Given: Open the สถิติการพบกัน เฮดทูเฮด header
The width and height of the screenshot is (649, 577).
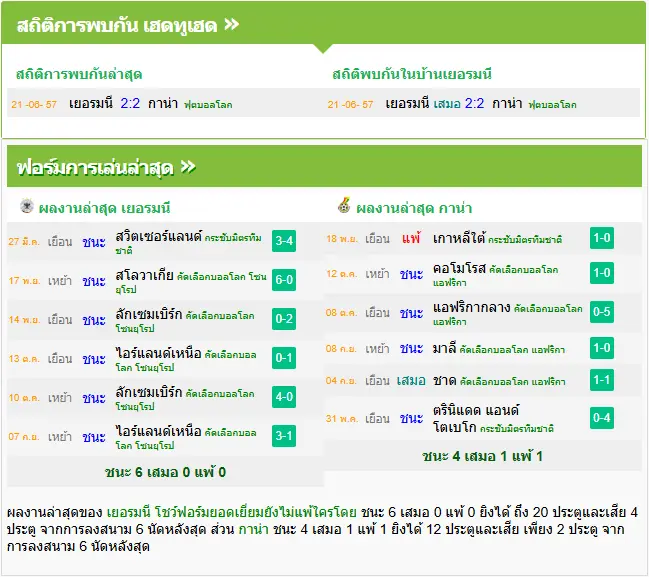Looking at the screenshot, I should click(323, 23).
